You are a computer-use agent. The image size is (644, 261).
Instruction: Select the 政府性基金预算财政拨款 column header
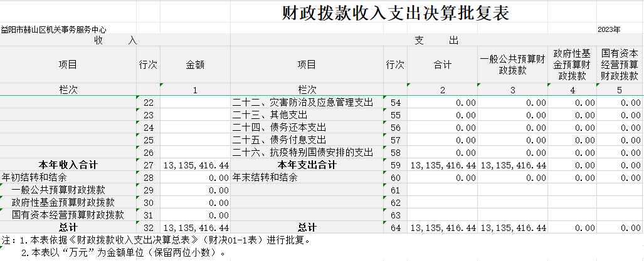tap(572, 64)
